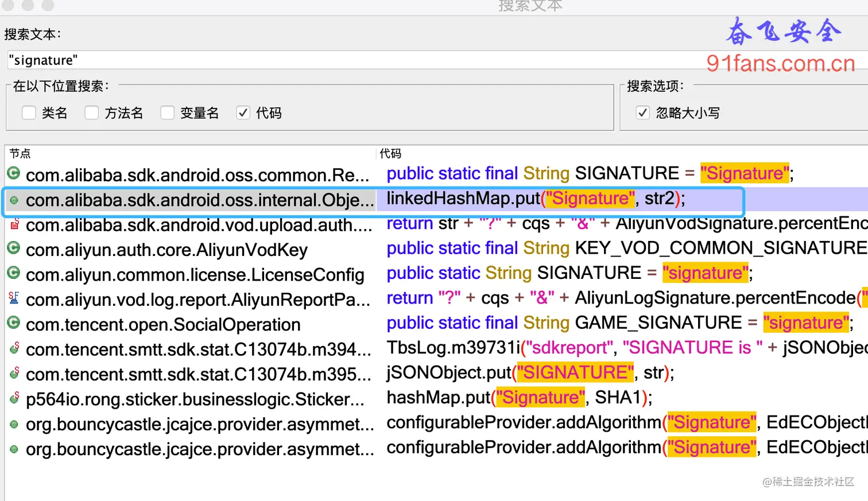The width and height of the screenshot is (868, 501).
Task: Select the com.tencent.open.SocialOperation result
Action: coord(163,325)
